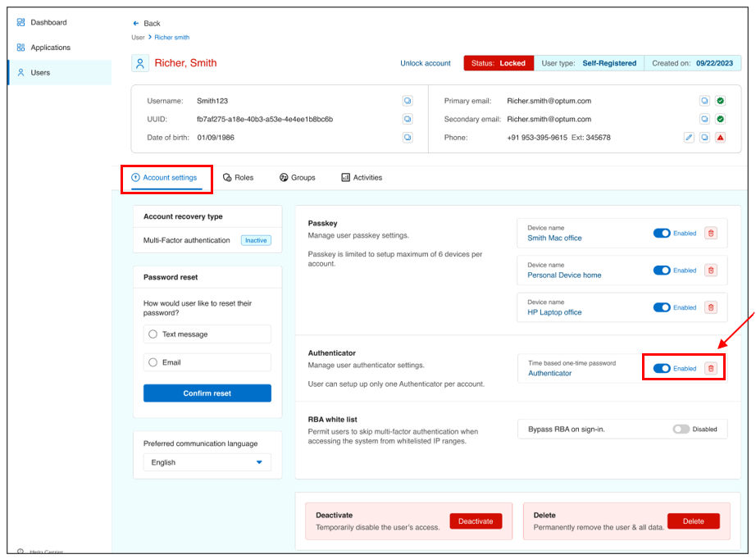756x559 pixels.
Task: Click the Confirm reset button
Action: [x=207, y=393]
